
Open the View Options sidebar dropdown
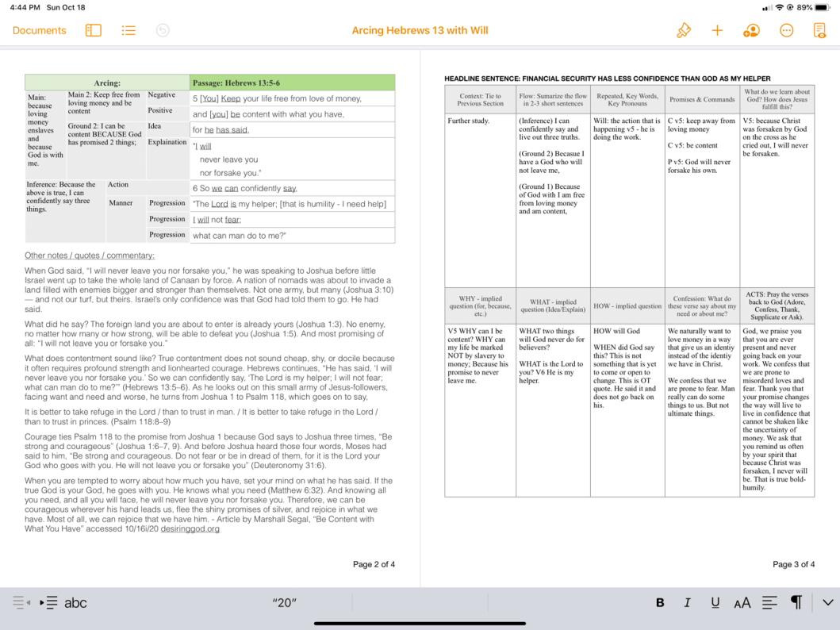(x=94, y=31)
